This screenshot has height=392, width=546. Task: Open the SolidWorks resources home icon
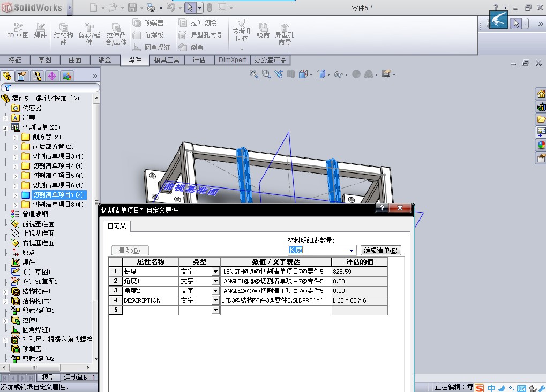coord(541,94)
